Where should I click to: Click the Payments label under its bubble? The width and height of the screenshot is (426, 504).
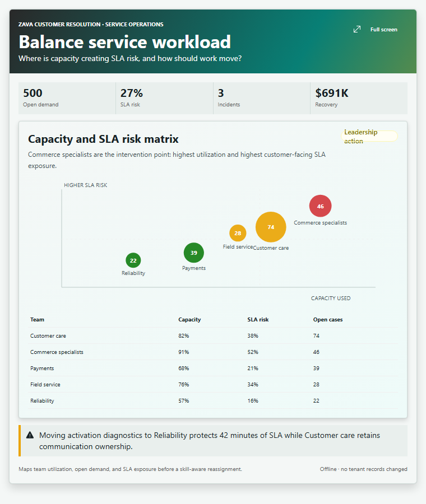click(194, 268)
